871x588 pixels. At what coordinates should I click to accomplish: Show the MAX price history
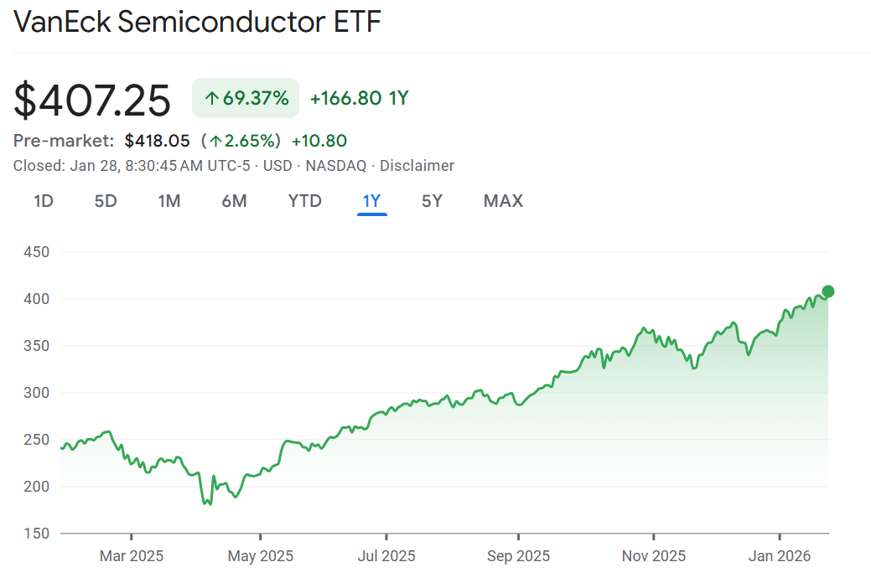(x=503, y=201)
